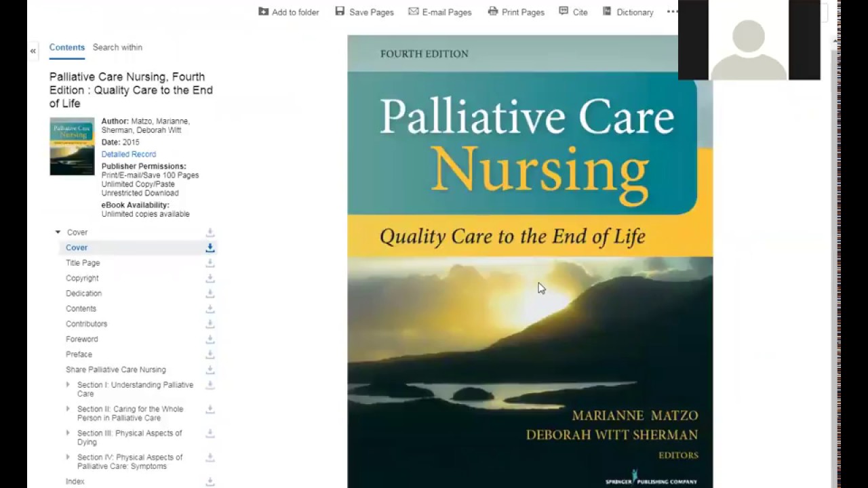Go to Contributors in contents

tap(86, 324)
